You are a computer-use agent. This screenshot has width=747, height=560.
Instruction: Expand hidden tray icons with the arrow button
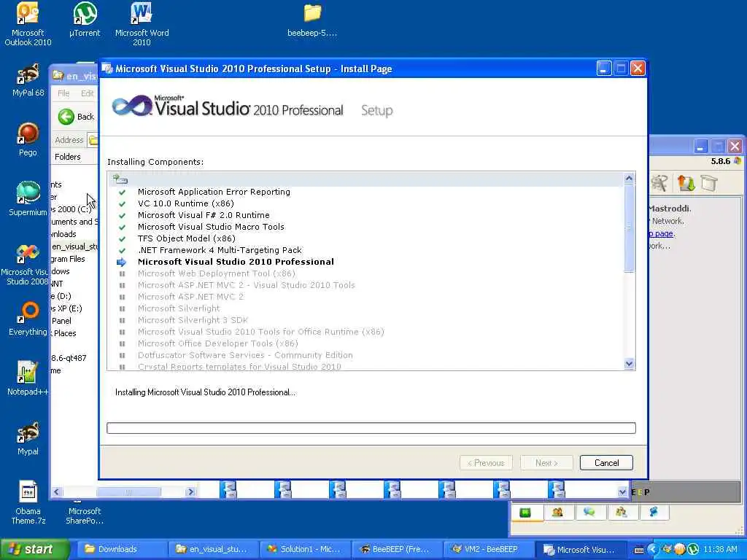click(x=653, y=549)
